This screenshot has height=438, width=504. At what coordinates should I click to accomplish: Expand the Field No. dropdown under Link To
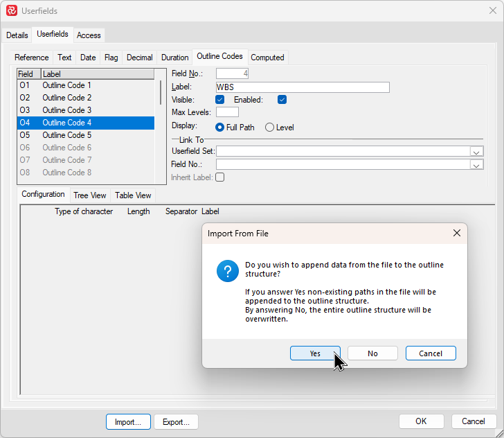pyautogui.click(x=476, y=165)
